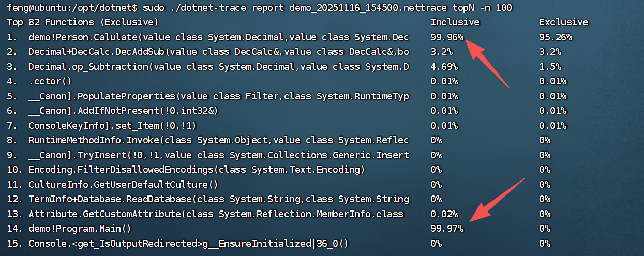Image resolution: width=644 pixels, height=256 pixels.
Task: Click the 1.5% exclusive value
Action: (550, 66)
